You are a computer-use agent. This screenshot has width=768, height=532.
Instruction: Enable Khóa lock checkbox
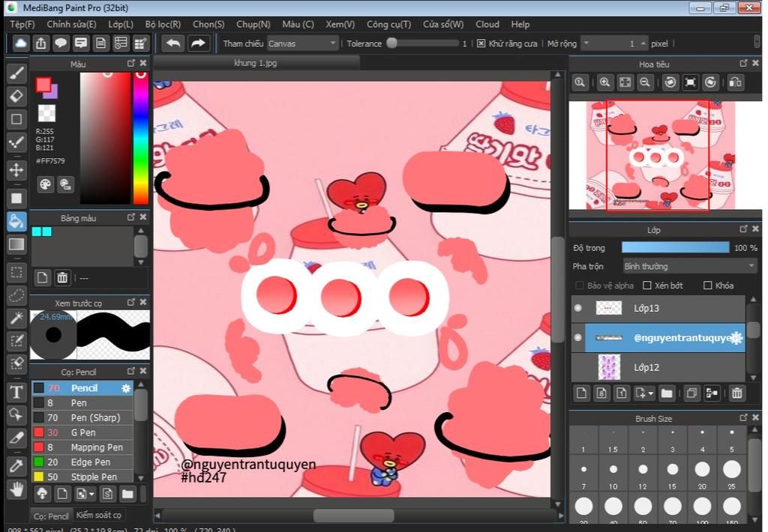pos(708,285)
